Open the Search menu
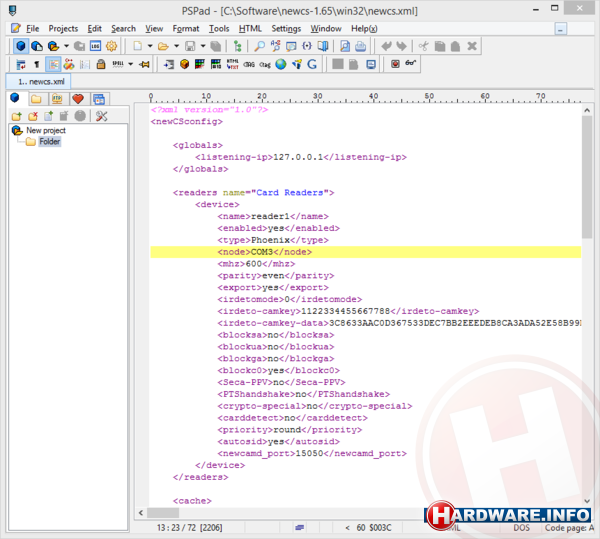The image size is (600, 539). (123, 29)
